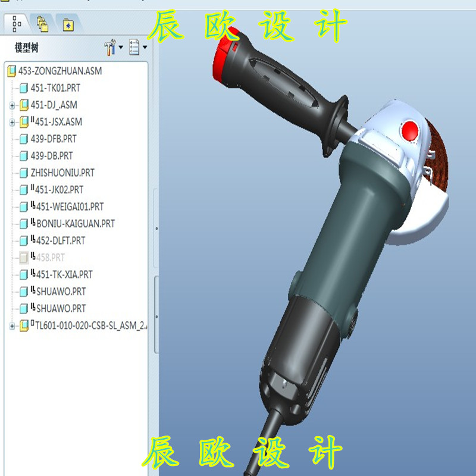The height and width of the screenshot is (476, 476).
Task: Select 451-TK01.PRT in model tree
Action: [55, 88]
